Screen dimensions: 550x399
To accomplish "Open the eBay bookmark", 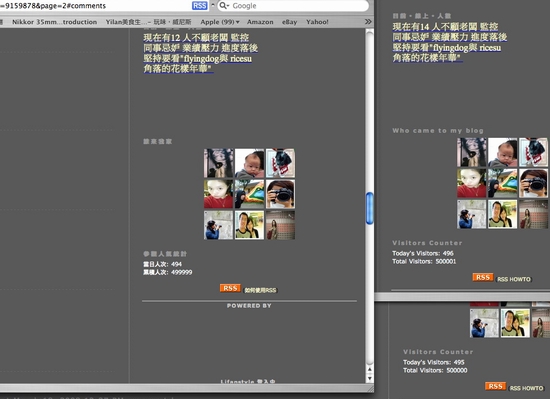I will coord(289,22).
